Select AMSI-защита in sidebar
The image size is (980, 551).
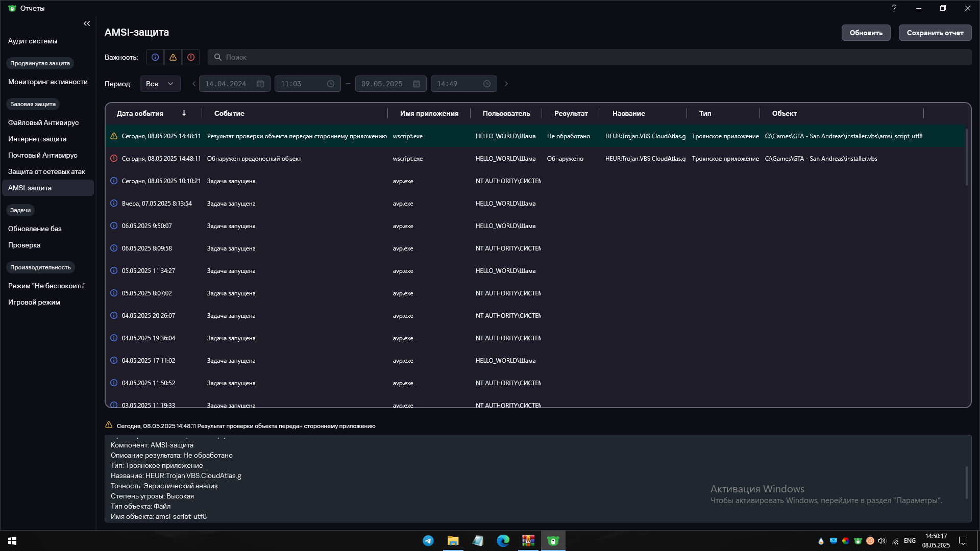pos(48,188)
